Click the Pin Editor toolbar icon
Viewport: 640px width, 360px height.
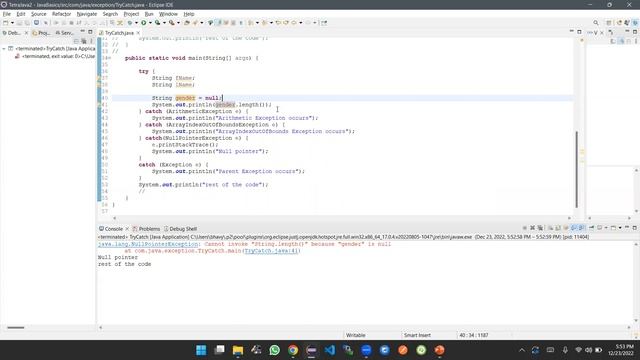pos(324,23)
